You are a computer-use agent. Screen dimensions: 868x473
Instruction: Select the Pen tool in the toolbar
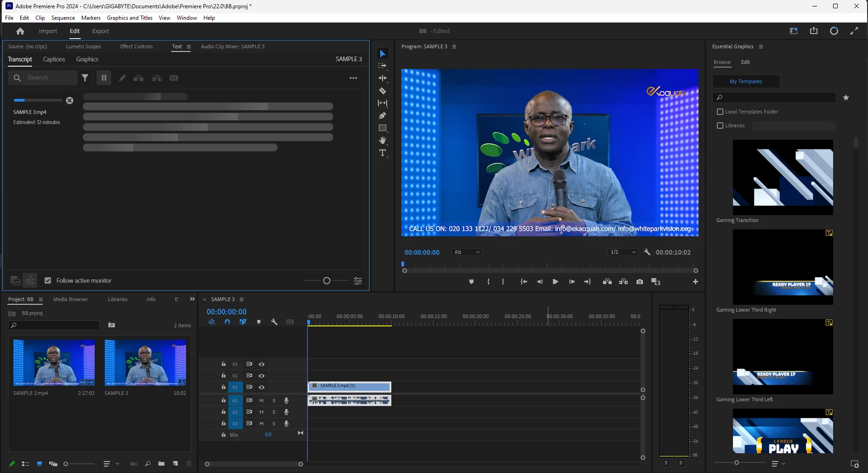pyautogui.click(x=382, y=115)
